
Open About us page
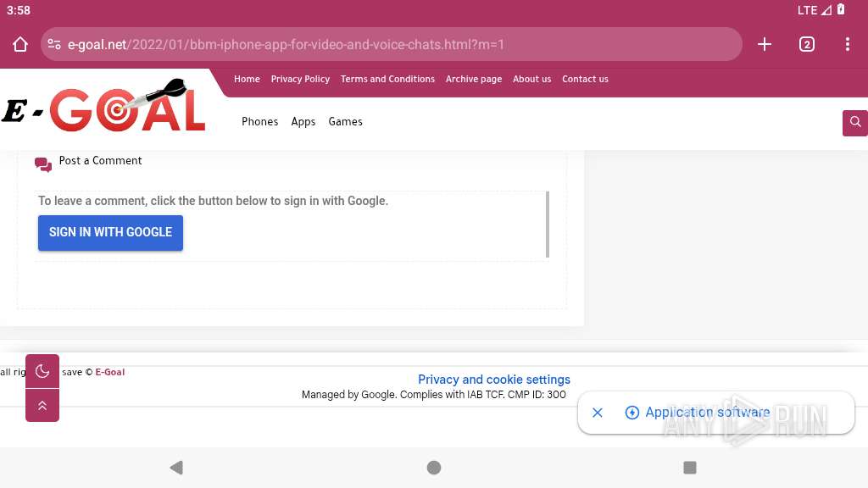[532, 79]
